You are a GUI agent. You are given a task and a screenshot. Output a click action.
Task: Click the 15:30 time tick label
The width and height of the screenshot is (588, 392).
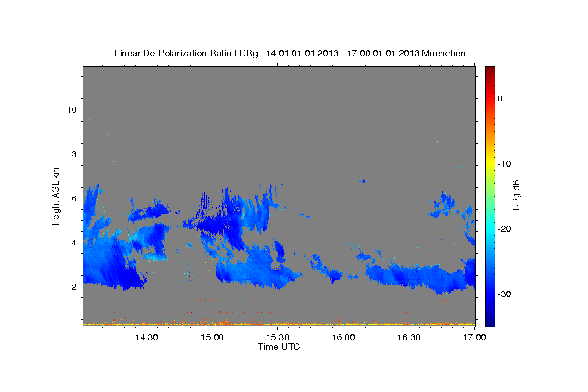point(278,337)
